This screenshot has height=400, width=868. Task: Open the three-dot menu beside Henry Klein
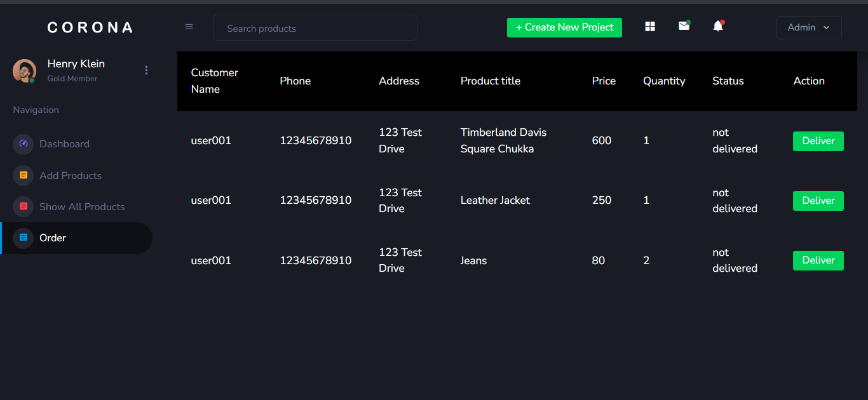(146, 70)
